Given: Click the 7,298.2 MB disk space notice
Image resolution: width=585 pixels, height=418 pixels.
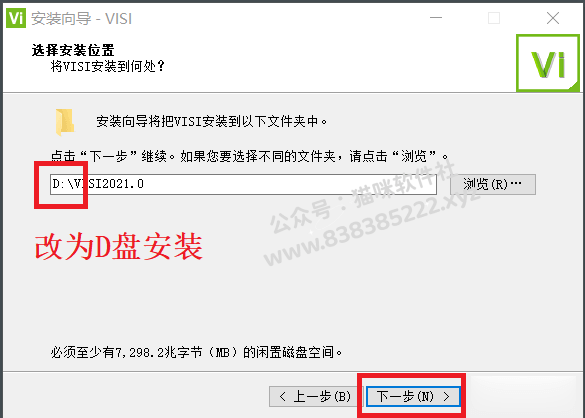Looking at the screenshot, I should (196, 352).
